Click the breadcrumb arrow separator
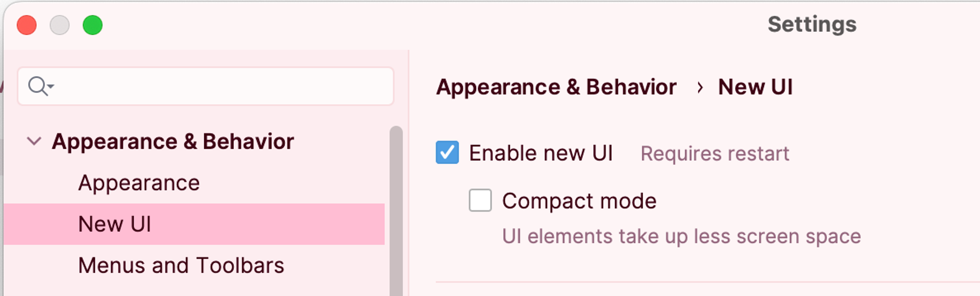The image size is (980, 296). 700,87
